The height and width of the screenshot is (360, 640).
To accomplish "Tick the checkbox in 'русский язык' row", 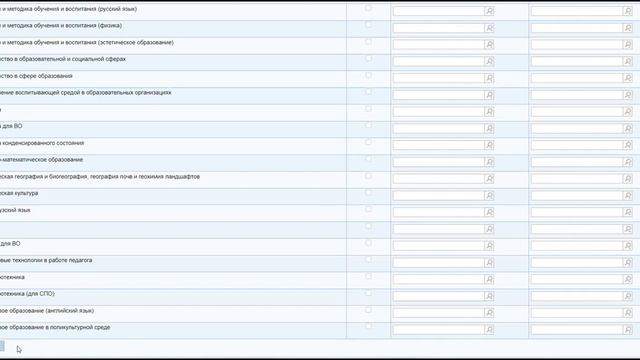I will click(x=368, y=8).
